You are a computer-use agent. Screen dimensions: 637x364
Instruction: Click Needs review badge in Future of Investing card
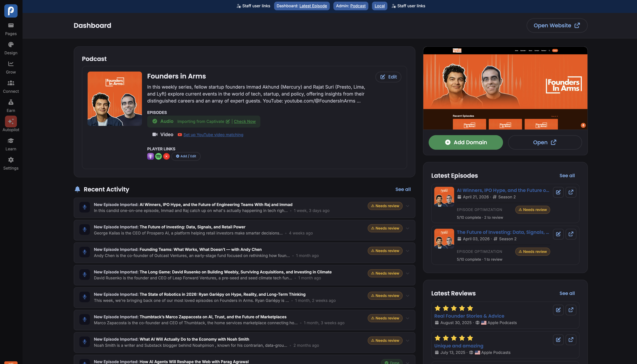[533, 252]
